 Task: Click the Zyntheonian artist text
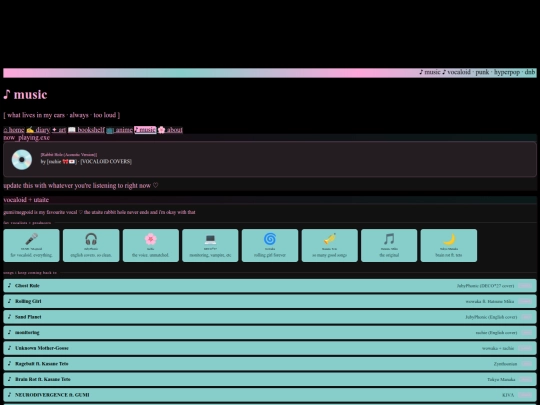click(505, 363)
